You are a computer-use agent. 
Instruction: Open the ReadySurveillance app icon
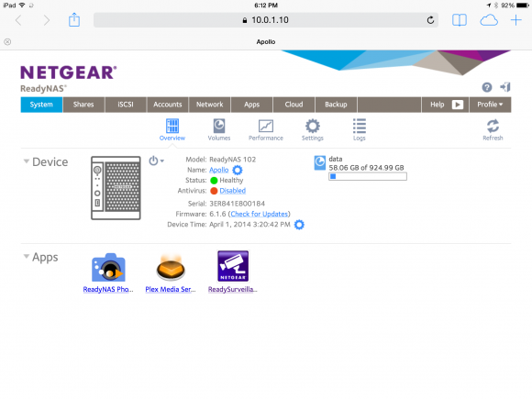(233, 266)
